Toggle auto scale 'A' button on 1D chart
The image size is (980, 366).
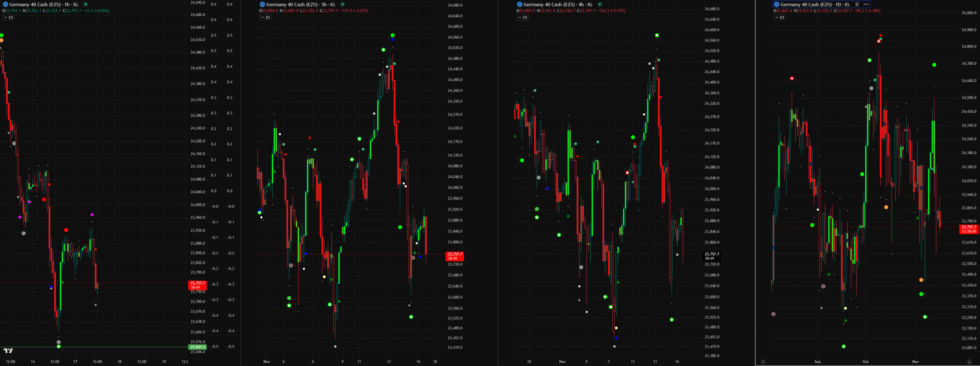click(969, 362)
